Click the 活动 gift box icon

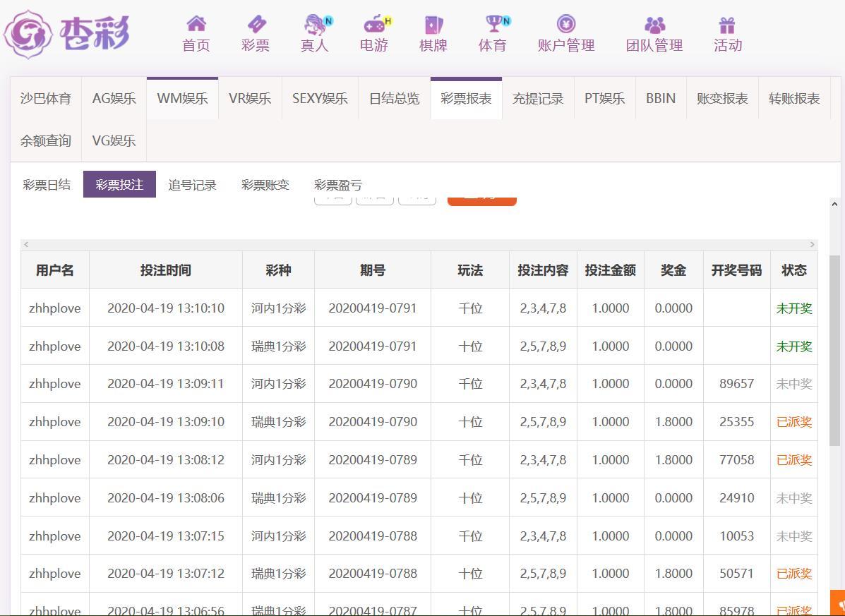pyautogui.click(x=727, y=25)
